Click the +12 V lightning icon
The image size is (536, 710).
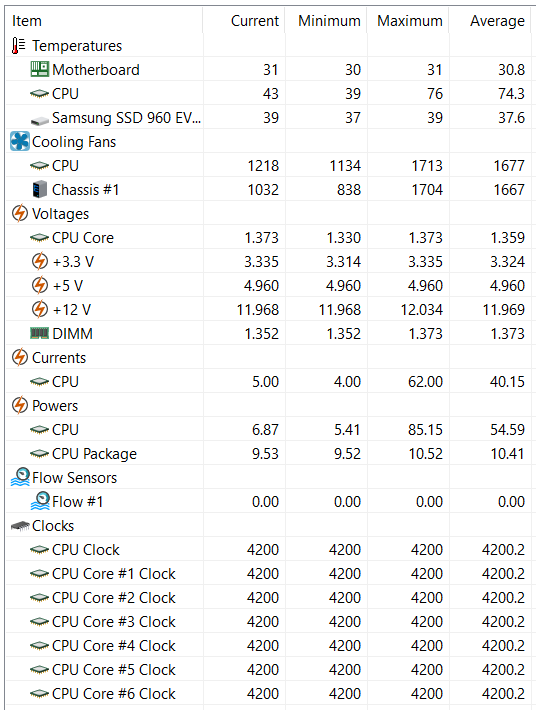40,309
